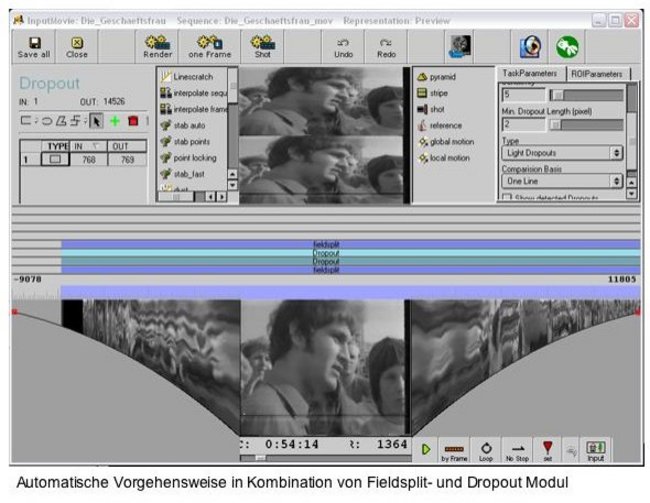650x503 pixels.
Task: Select the stab points module
Action: tap(185, 141)
